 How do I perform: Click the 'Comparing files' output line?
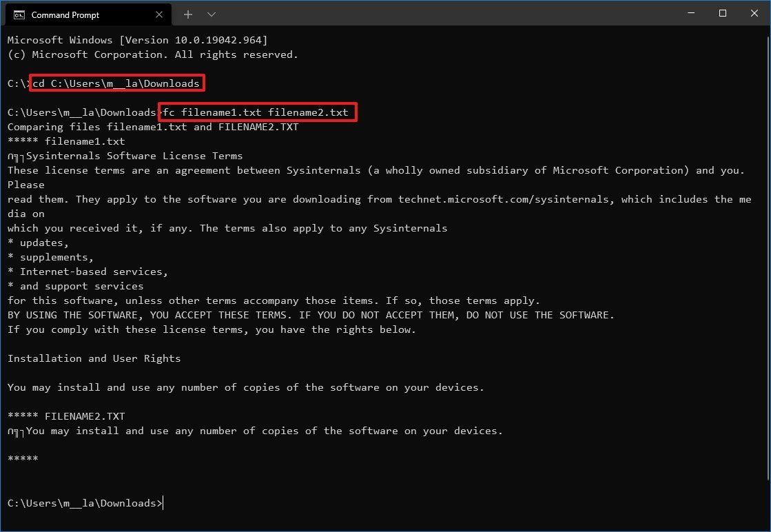[152, 127]
